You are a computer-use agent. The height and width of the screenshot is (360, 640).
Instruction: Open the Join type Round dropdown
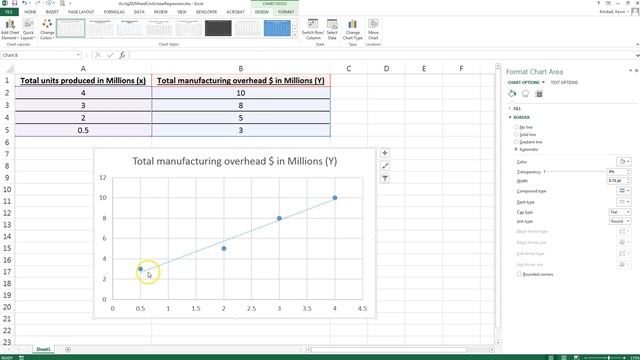point(620,221)
